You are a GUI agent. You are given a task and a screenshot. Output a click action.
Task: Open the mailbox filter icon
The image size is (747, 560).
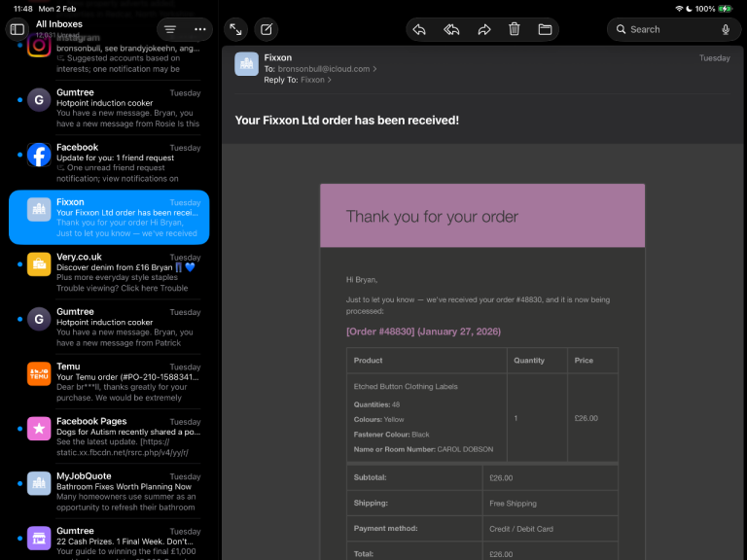tap(170, 29)
